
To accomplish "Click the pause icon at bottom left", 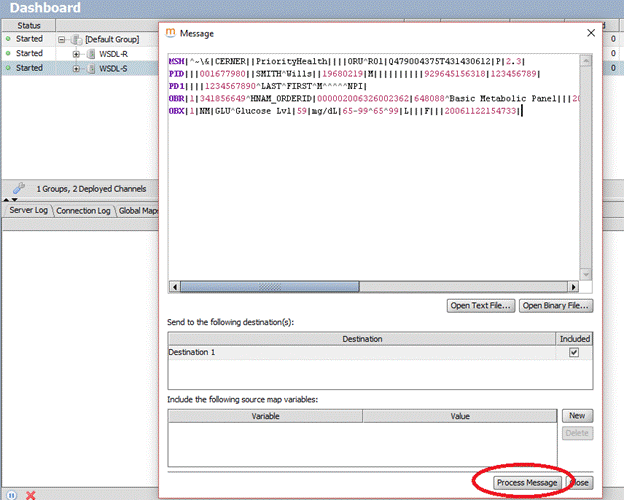I will click(x=11, y=494).
